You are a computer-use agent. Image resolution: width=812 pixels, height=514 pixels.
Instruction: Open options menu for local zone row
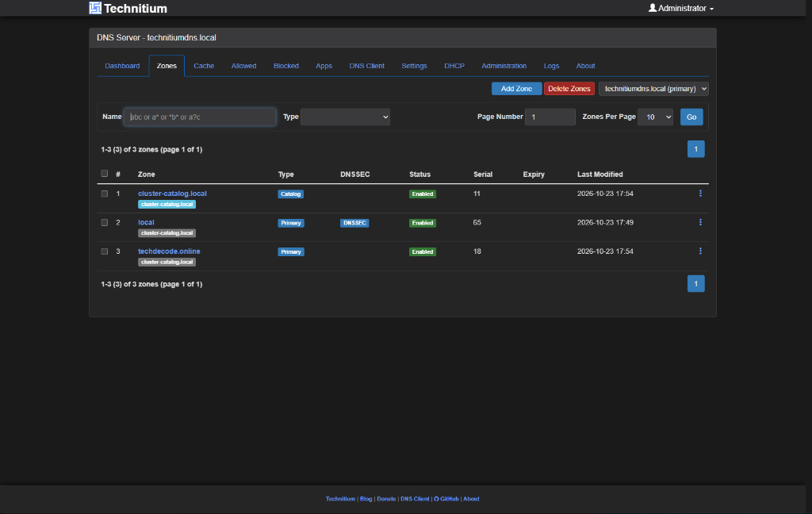point(700,222)
